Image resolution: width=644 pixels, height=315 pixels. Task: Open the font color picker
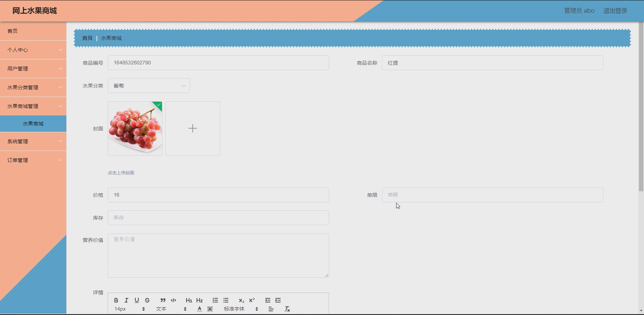tap(200, 309)
